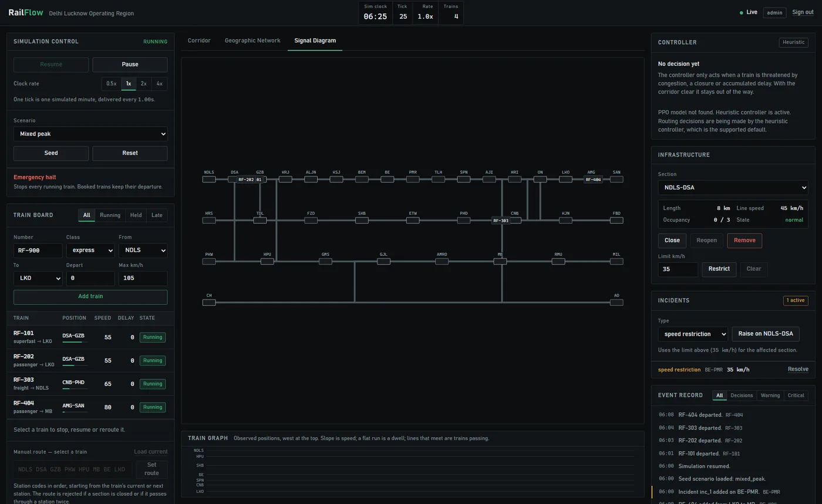Click the FBD station node
The width and height of the screenshot is (822, 504).
pos(616,221)
